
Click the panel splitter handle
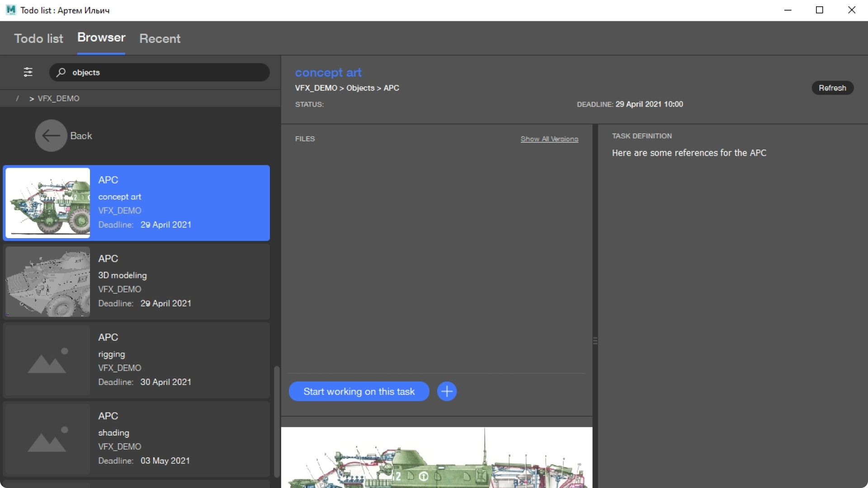595,341
